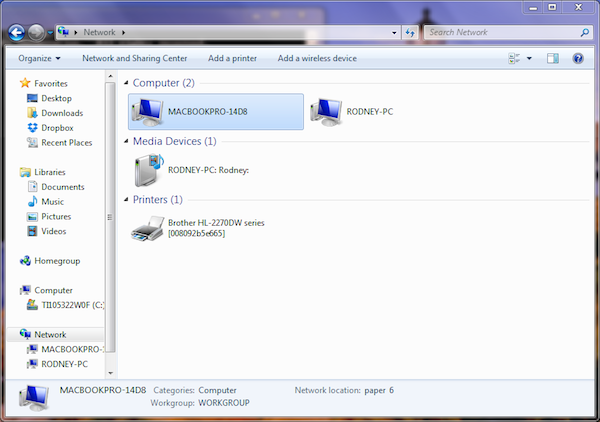Select the RODNEY-PC: Rodney media device icon
Viewport: 600px width, 422px height.
coord(149,170)
